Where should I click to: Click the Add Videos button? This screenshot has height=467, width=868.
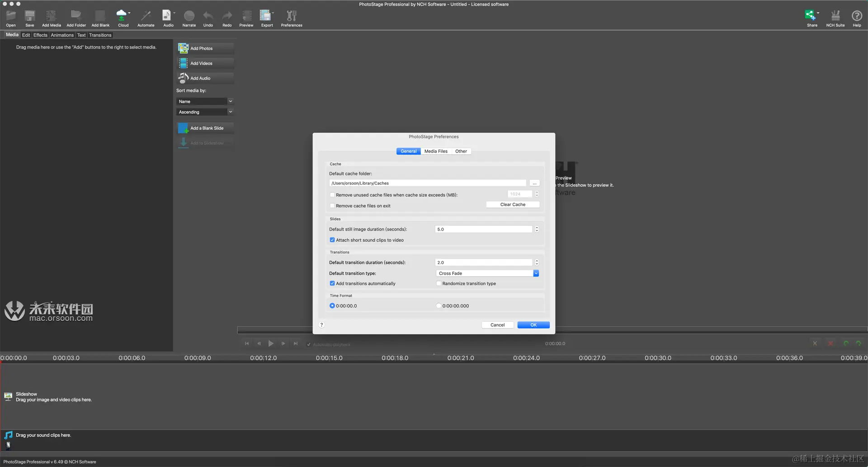click(x=206, y=63)
